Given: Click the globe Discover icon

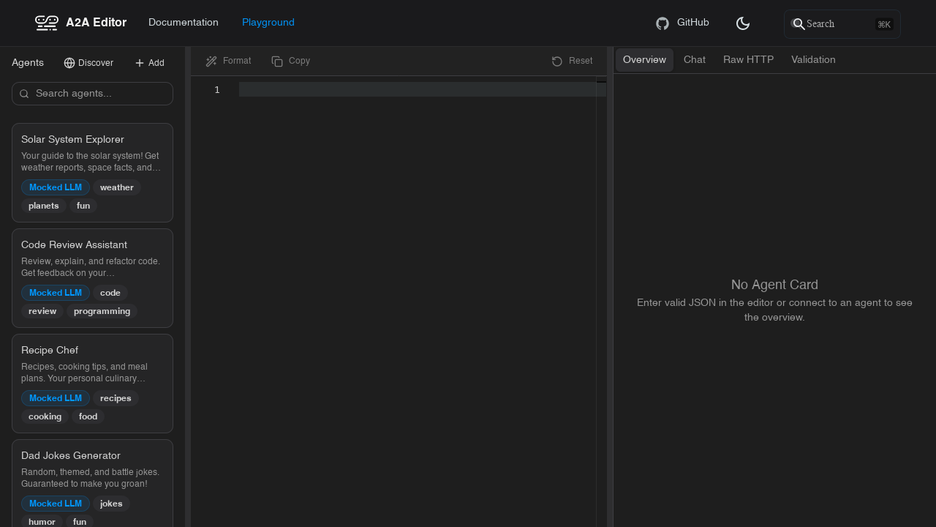Looking at the screenshot, I should point(69,63).
